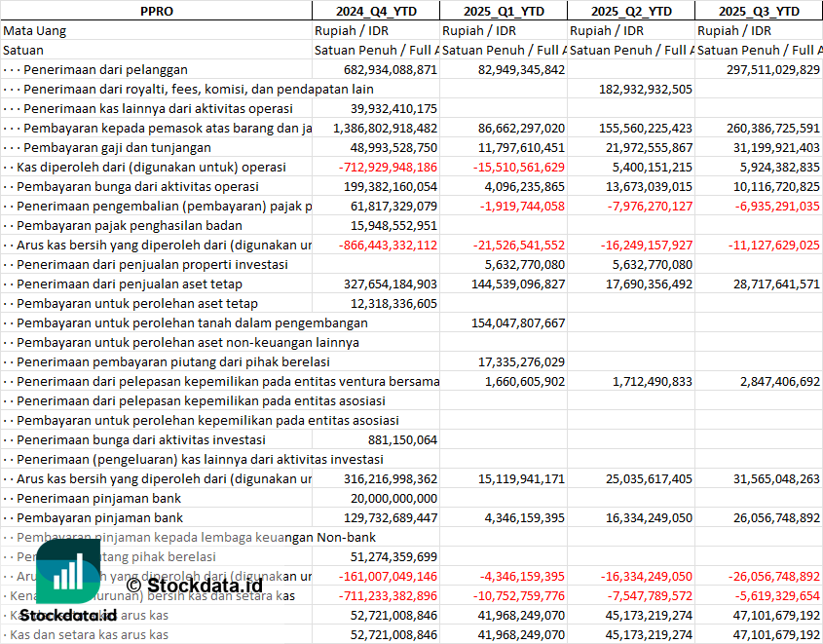Select the 2025_Q1_YTD column header

[504, 11]
